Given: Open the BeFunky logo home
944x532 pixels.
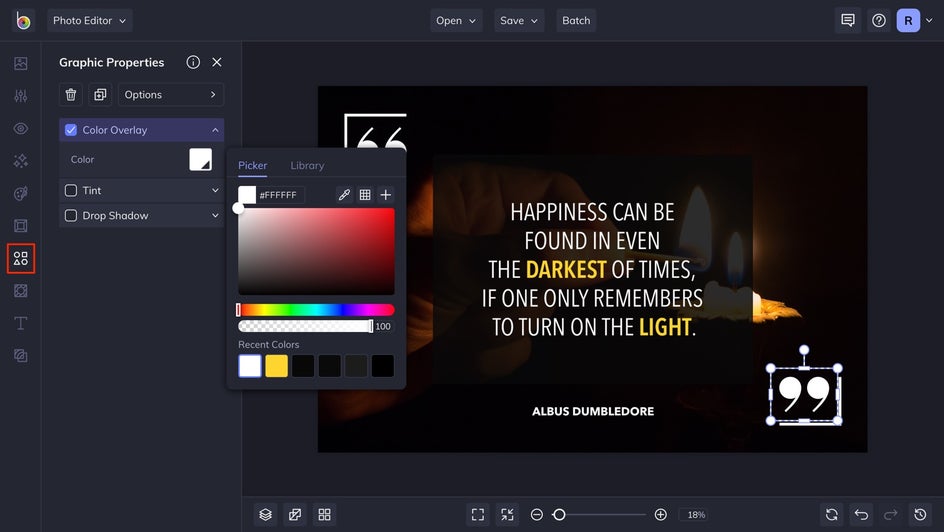Looking at the screenshot, I should tap(23, 20).
